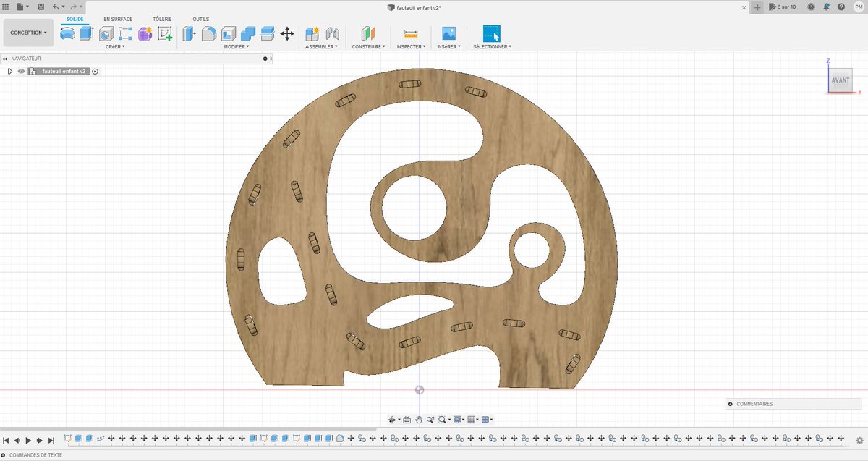Open the File menu dropdown
The image size is (868, 461).
coord(22,7)
